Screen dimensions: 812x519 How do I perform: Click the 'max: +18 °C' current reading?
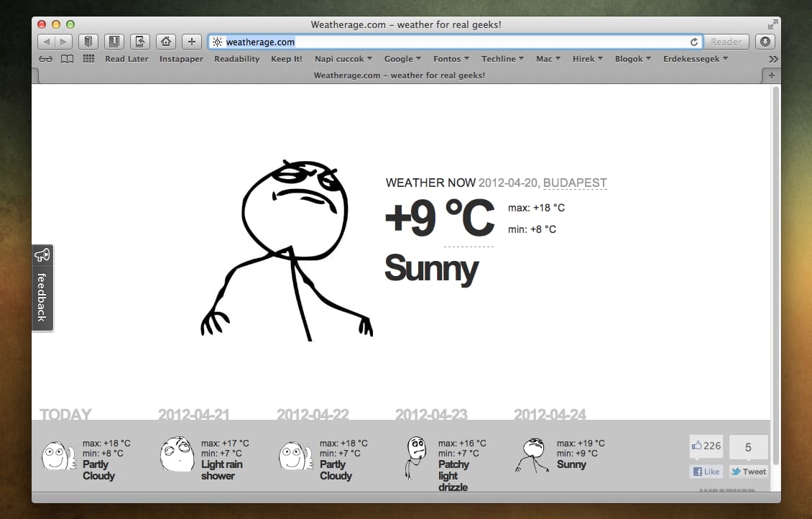coord(536,208)
